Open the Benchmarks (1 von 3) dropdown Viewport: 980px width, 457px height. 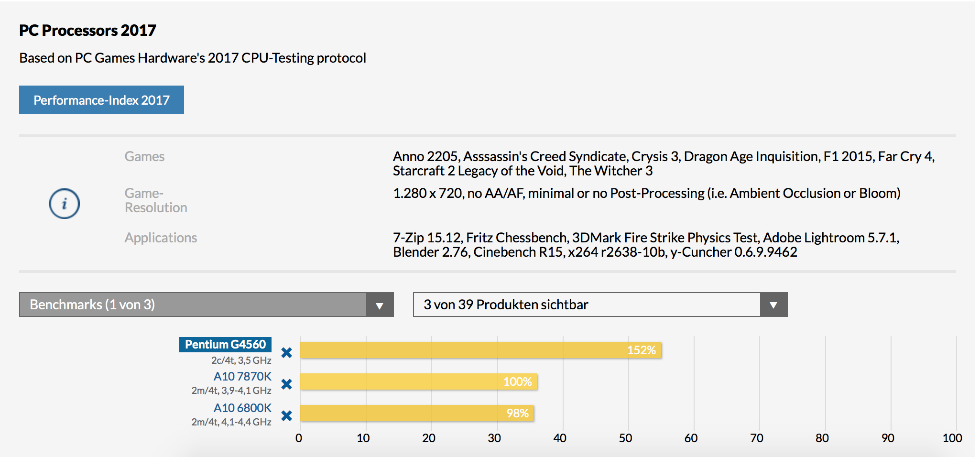click(x=207, y=305)
